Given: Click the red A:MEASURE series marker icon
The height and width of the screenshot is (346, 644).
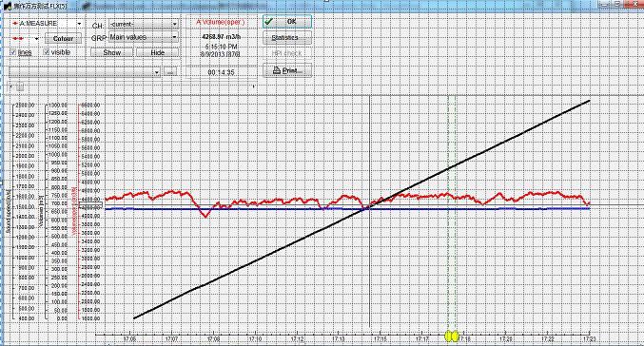Looking at the screenshot, I should (x=15, y=24).
